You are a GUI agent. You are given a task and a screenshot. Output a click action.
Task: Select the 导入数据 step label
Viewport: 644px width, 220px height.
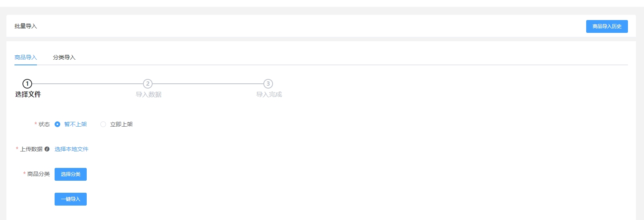click(x=149, y=95)
